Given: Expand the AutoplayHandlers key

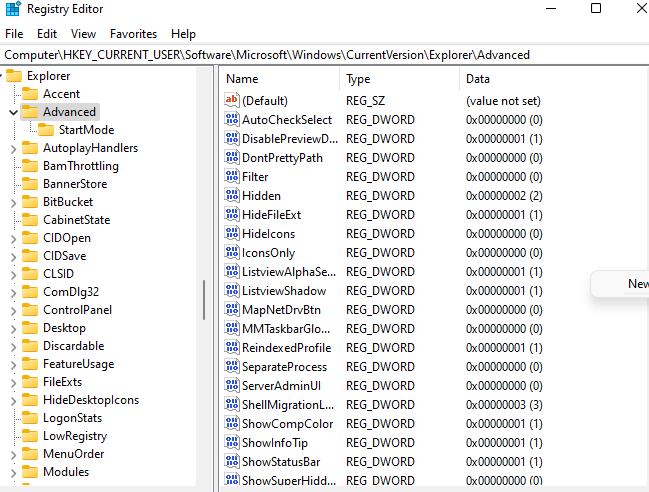Looking at the screenshot, I should [x=13, y=149].
